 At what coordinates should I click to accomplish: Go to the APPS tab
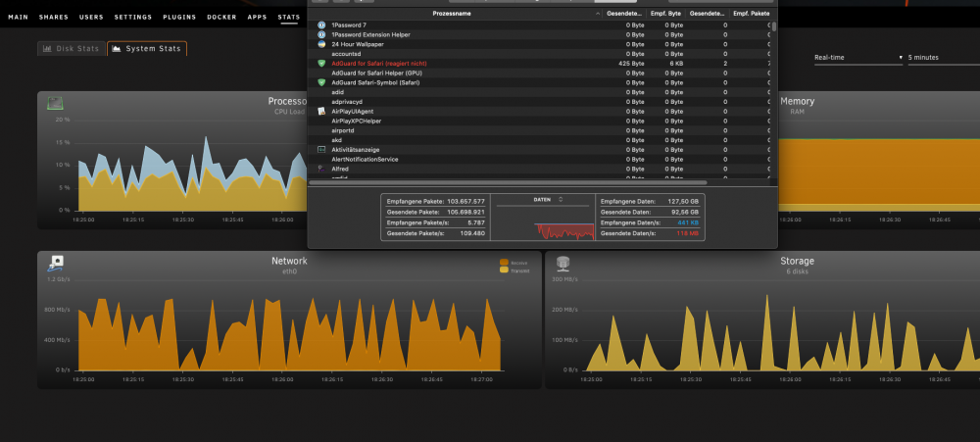257,17
